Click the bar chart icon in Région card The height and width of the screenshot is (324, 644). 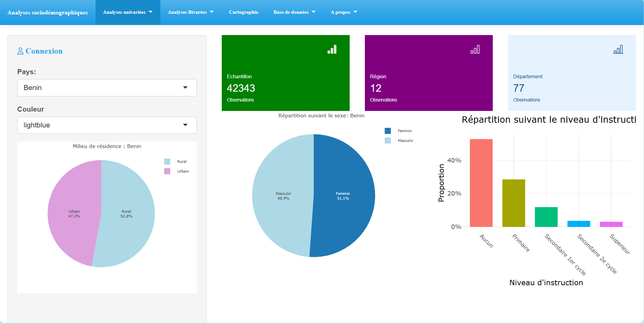(475, 50)
